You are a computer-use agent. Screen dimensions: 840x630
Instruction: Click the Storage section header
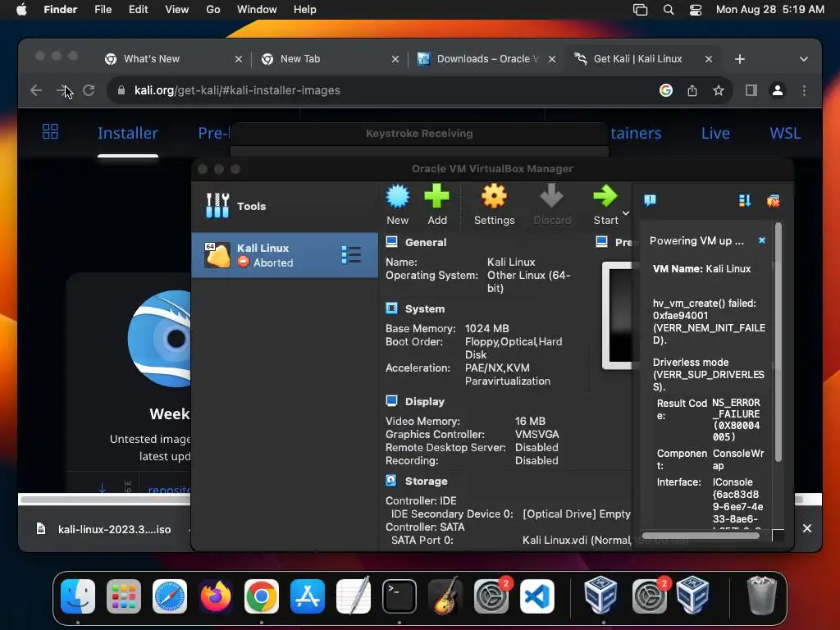coord(426,481)
